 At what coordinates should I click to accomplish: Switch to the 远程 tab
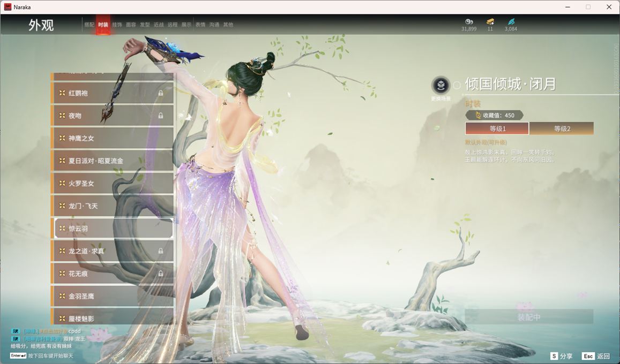coord(173,25)
